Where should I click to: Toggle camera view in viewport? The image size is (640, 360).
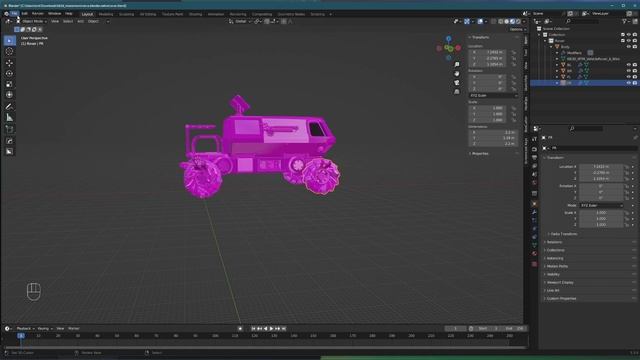tap(457, 83)
